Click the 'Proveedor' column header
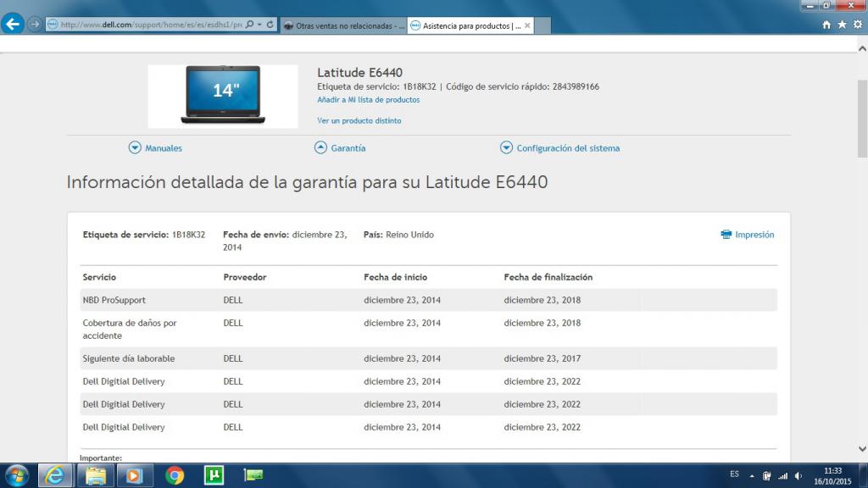The height and width of the screenshot is (488, 868). tap(245, 277)
